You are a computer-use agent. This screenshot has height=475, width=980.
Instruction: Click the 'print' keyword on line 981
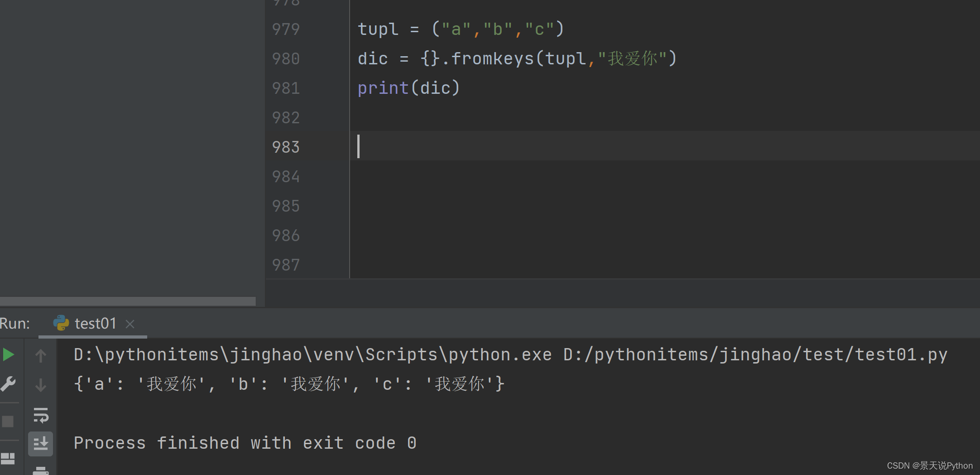tap(383, 88)
